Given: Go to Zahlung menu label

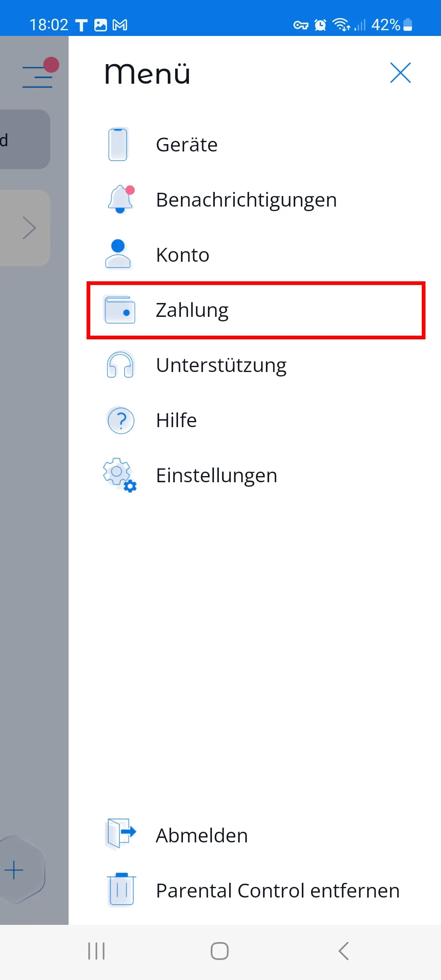Looking at the screenshot, I should (192, 310).
